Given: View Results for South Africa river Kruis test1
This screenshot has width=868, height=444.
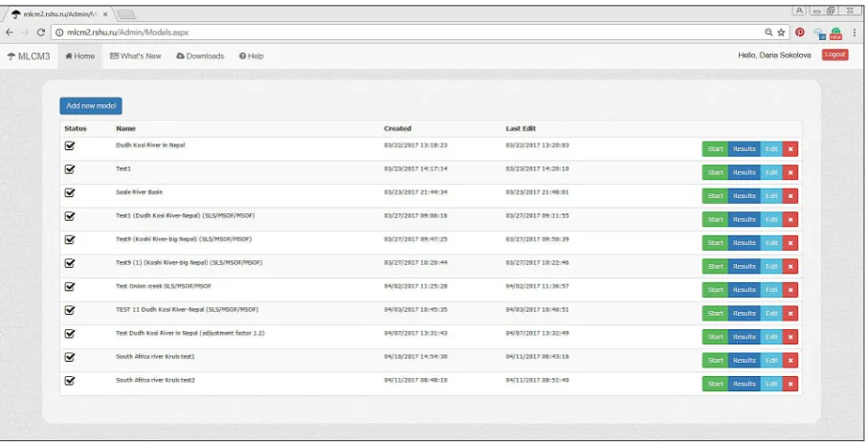Looking at the screenshot, I should [744, 361].
